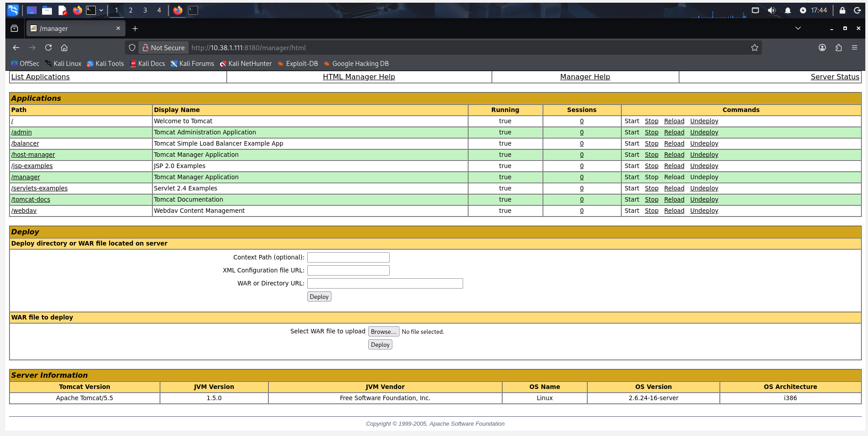Viewport: 868px width, 436px height.
Task: Open the system volume control
Action: click(771, 10)
